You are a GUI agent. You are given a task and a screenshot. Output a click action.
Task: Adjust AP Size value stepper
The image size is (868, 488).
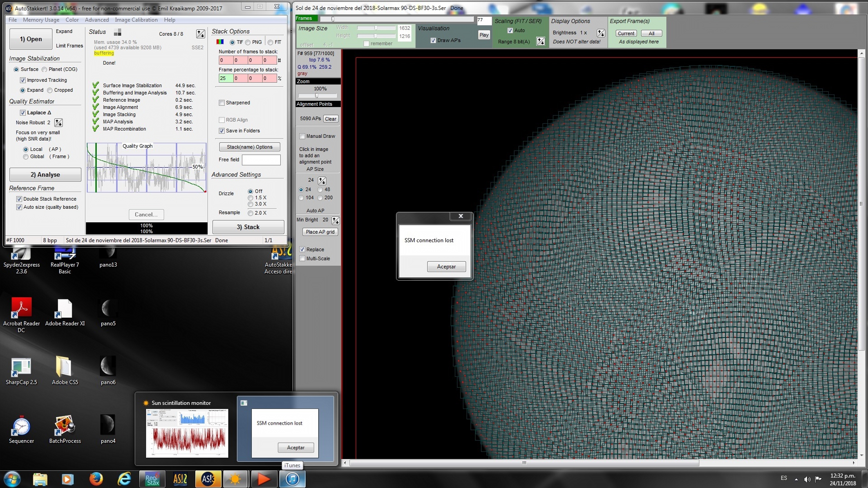click(322, 181)
